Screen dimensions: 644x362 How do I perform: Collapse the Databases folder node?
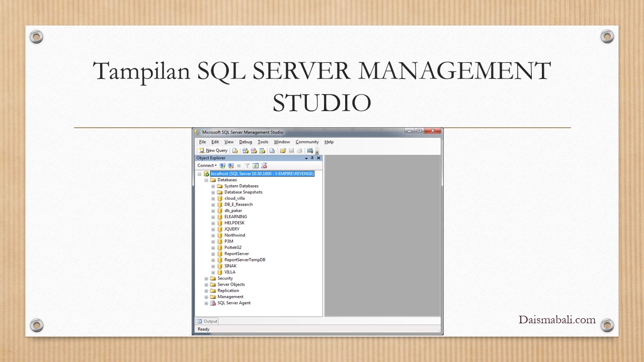click(x=206, y=180)
